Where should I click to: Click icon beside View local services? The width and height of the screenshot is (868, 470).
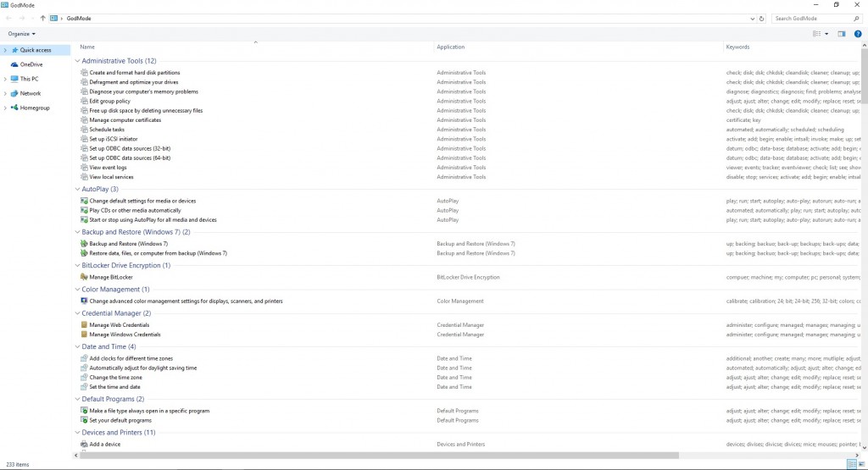(x=84, y=177)
